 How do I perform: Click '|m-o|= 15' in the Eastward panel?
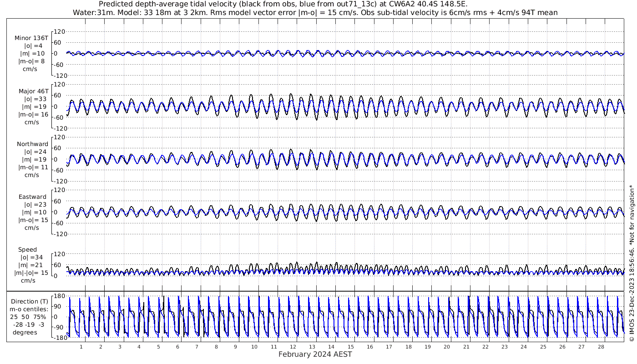click(33, 220)
